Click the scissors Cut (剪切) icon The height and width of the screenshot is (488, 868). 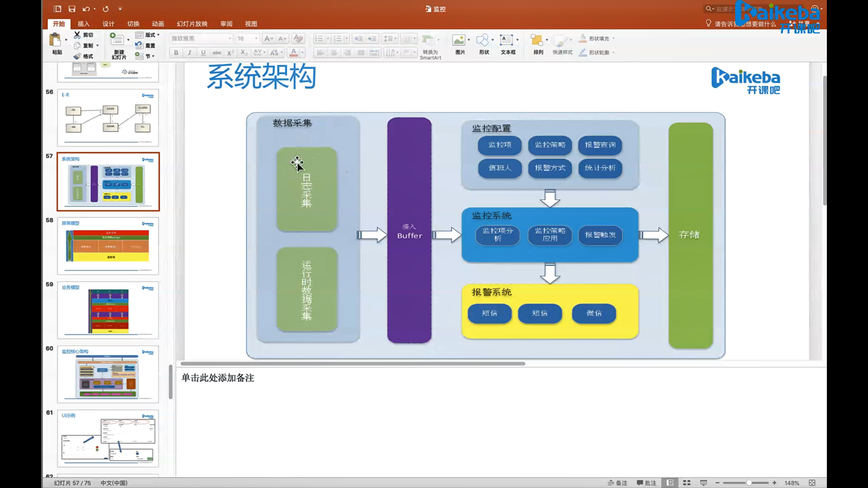point(77,35)
